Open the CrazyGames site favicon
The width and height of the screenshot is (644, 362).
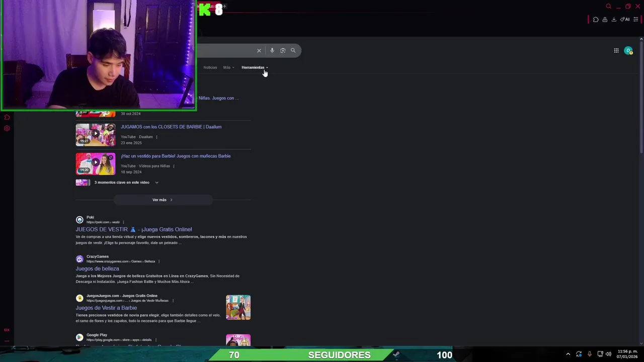[x=79, y=259]
